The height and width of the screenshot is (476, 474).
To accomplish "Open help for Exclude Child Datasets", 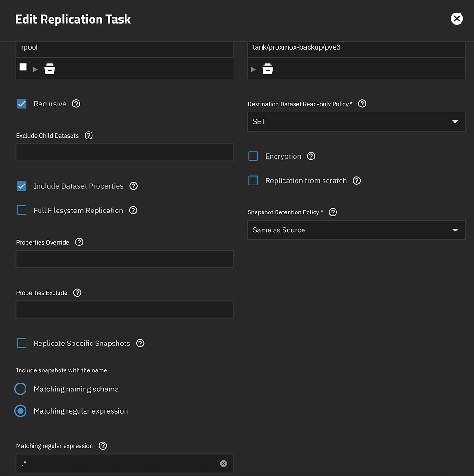I will coord(88,135).
